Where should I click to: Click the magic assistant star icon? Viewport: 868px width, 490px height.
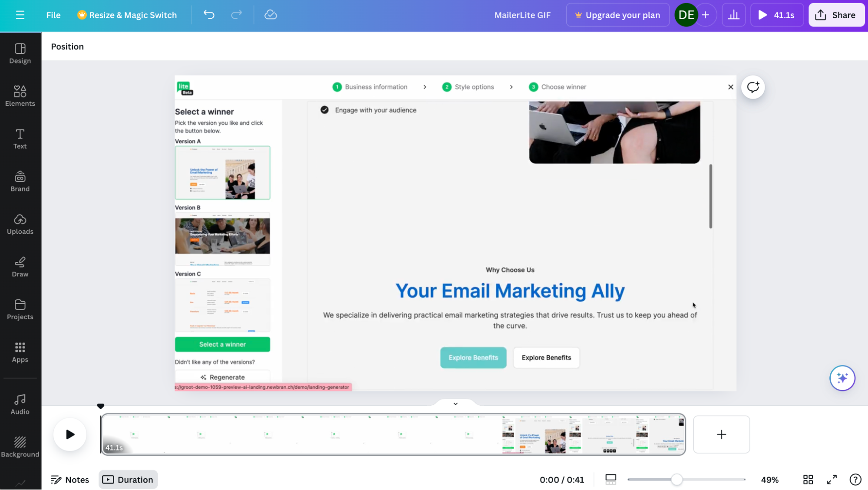[x=842, y=378]
